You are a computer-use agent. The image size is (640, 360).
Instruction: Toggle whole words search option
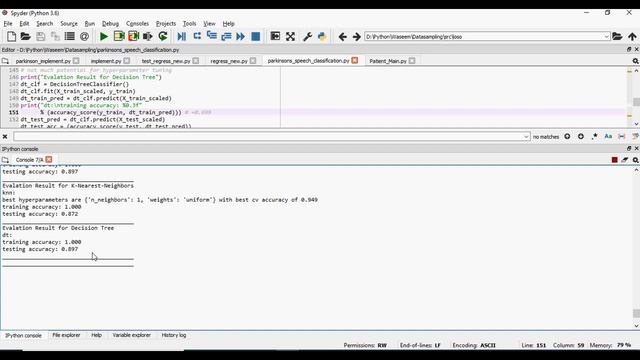click(622, 136)
